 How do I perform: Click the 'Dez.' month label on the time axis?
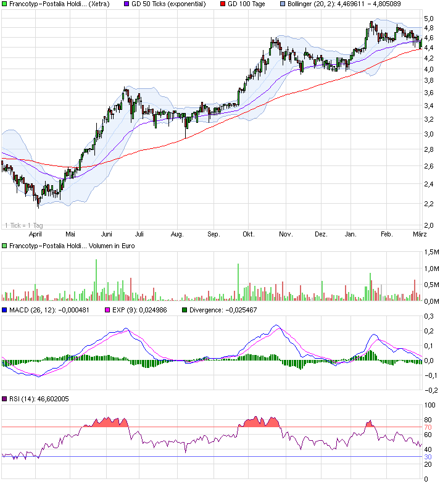[321, 235]
